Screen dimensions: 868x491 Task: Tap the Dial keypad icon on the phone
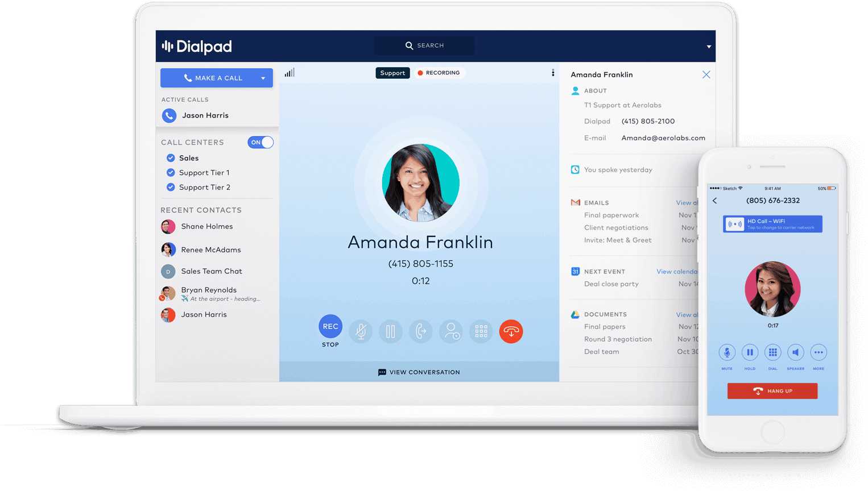[x=772, y=352]
